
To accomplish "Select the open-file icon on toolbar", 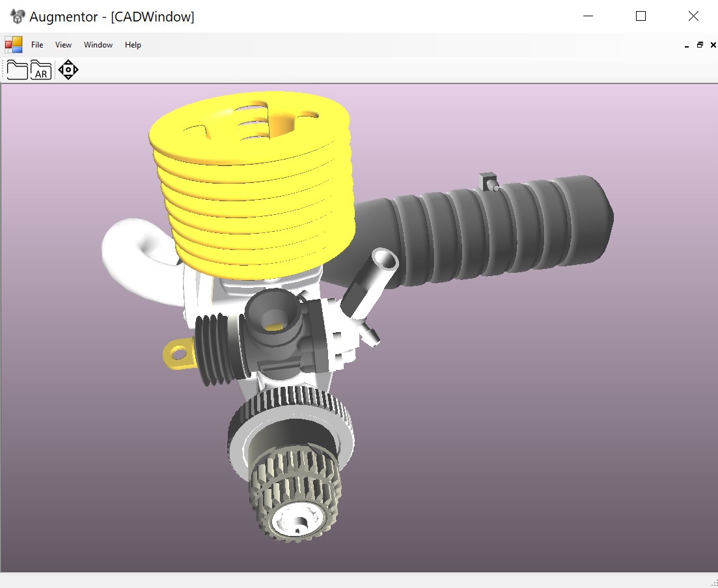I will coord(17,68).
